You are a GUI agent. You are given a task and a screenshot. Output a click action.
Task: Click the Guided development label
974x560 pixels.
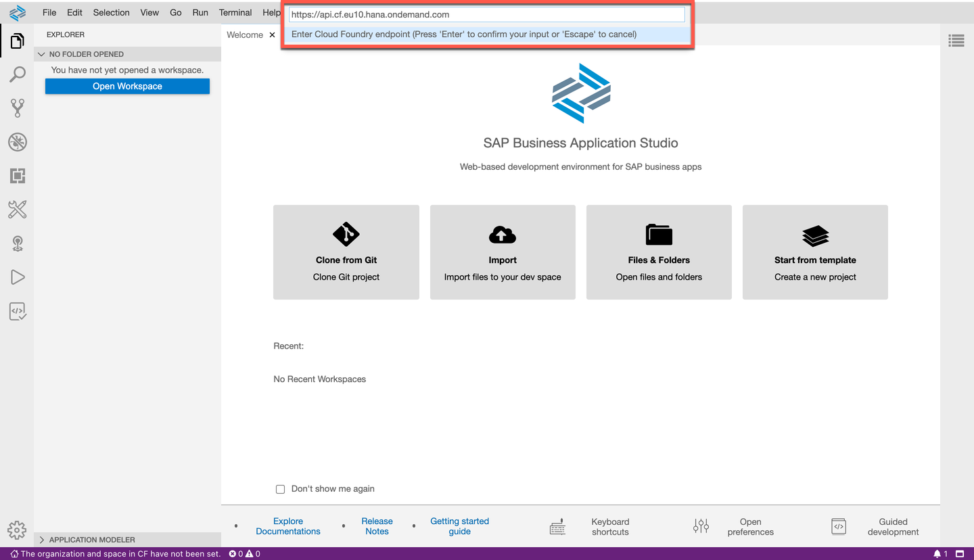click(893, 527)
